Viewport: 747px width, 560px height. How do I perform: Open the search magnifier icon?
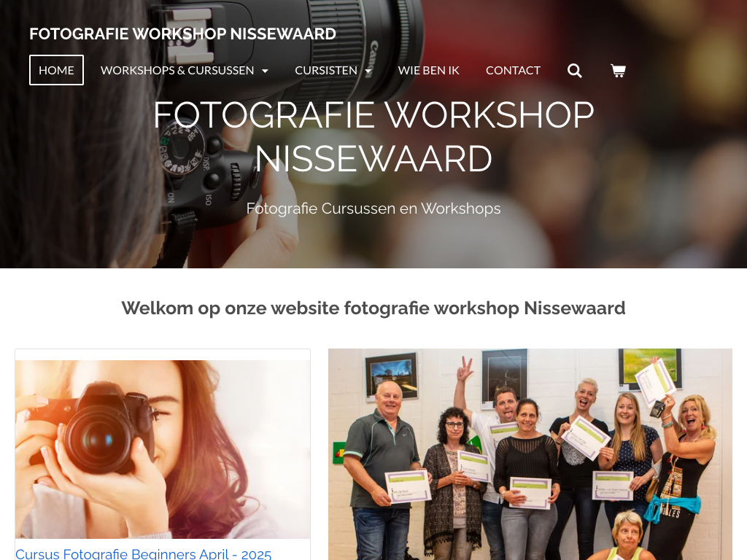click(x=575, y=71)
